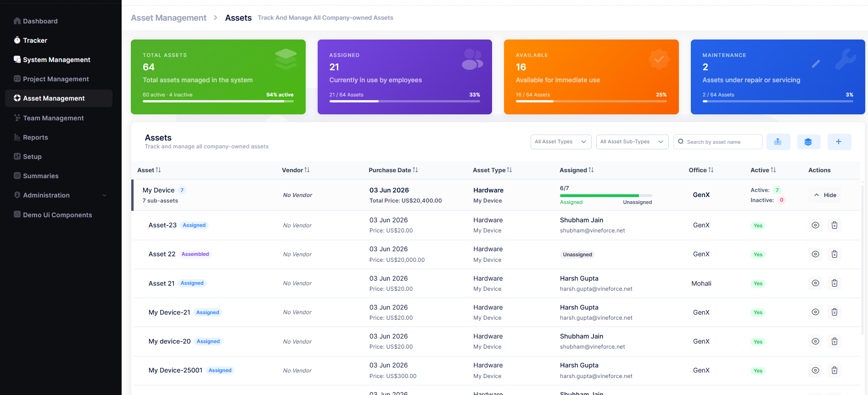Open the All Asset Sub-Types dropdown
The image size is (868, 395).
click(632, 142)
